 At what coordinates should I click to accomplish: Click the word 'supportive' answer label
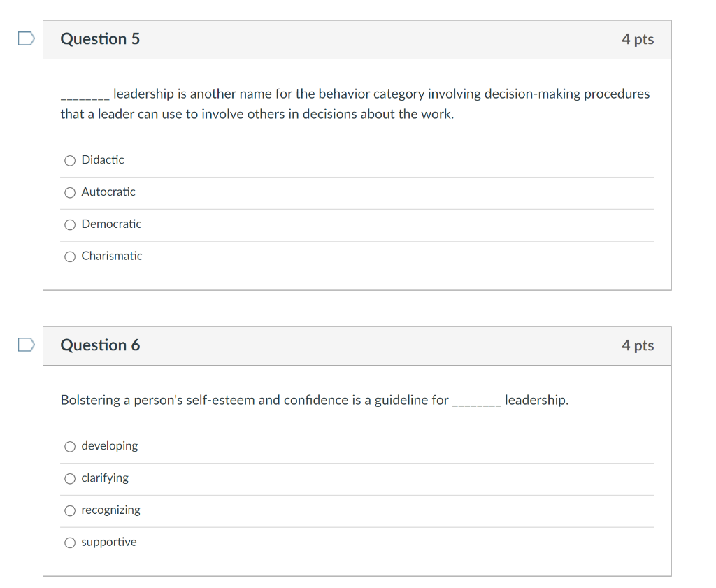tap(109, 542)
